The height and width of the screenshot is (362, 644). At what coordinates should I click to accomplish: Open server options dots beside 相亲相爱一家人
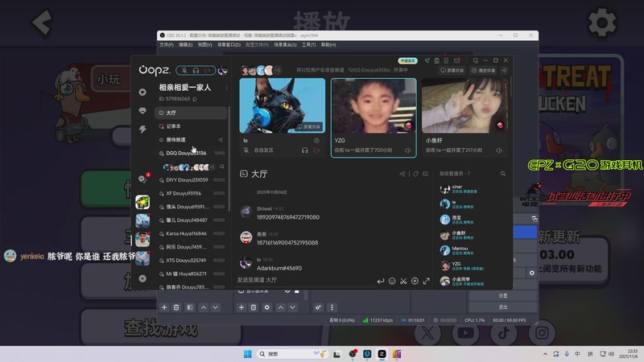[226, 88]
